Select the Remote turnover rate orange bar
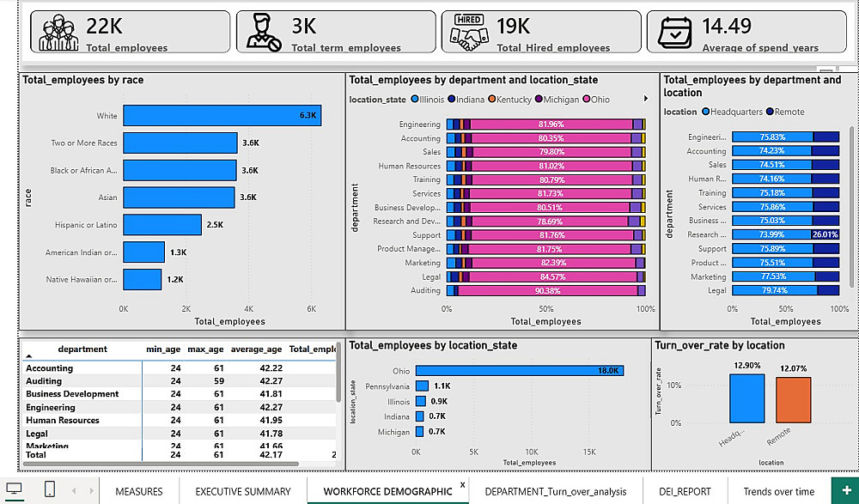The width and height of the screenshot is (859, 504). tap(793, 400)
